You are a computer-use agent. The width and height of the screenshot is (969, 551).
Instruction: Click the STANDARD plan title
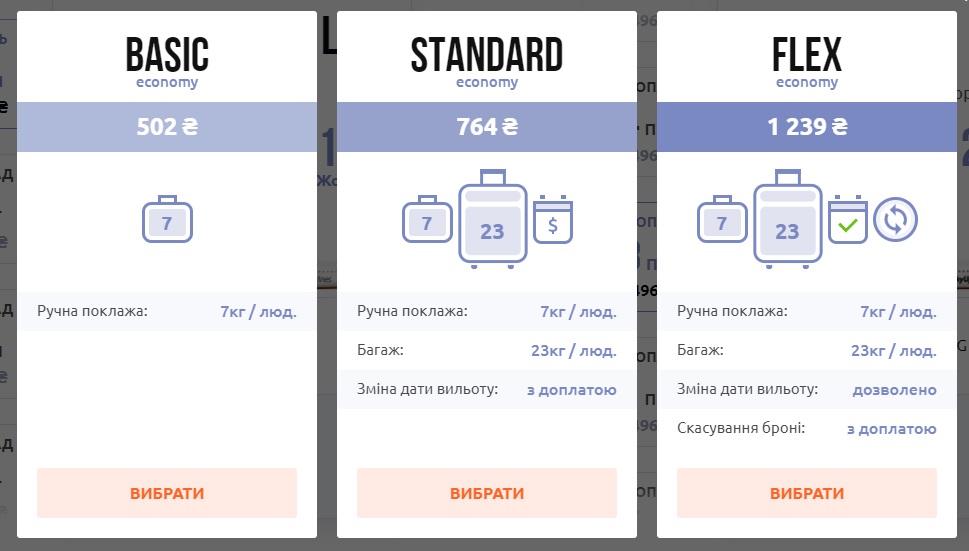tap(487, 54)
